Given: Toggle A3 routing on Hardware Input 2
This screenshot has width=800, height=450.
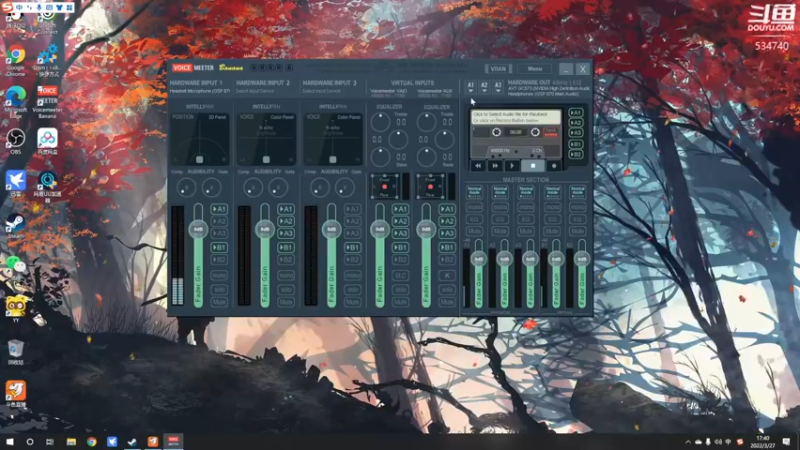Looking at the screenshot, I should pyautogui.click(x=286, y=233).
